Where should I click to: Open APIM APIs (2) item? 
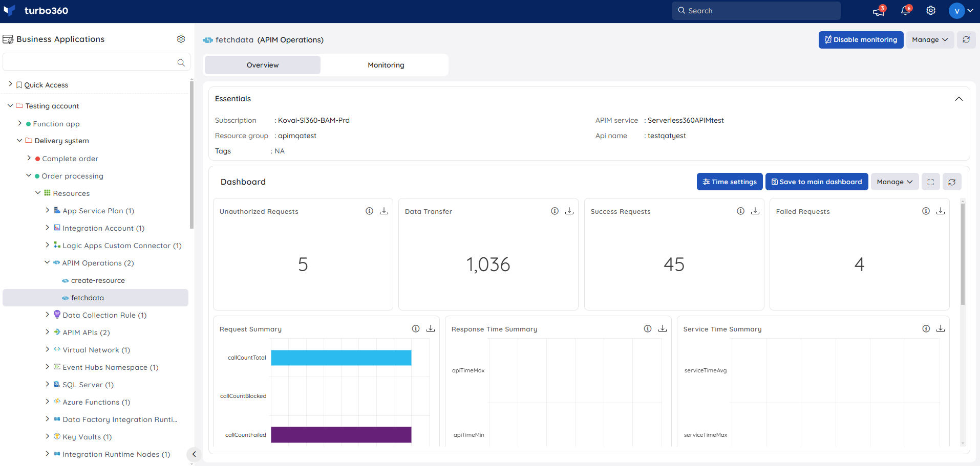point(86,332)
